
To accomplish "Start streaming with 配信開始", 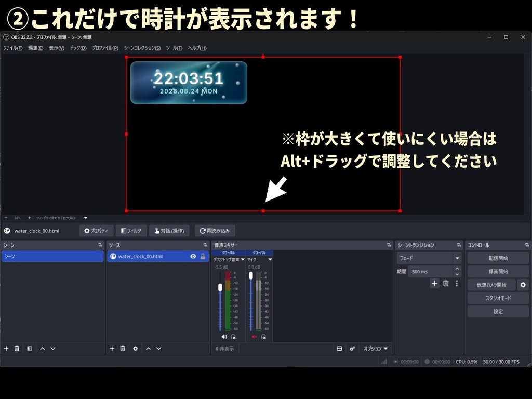I will (x=498, y=258).
